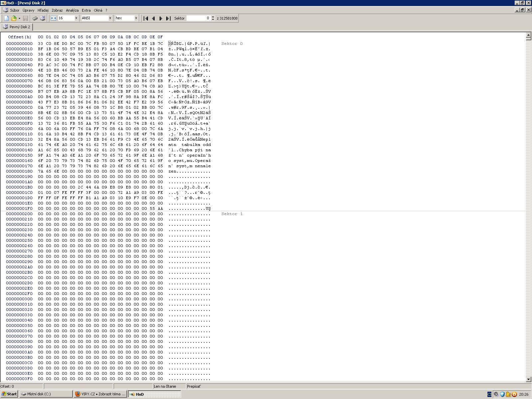Viewport: 532px width, 399px height.
Task: Go to the next sector
Action: (x=161, y=18)
